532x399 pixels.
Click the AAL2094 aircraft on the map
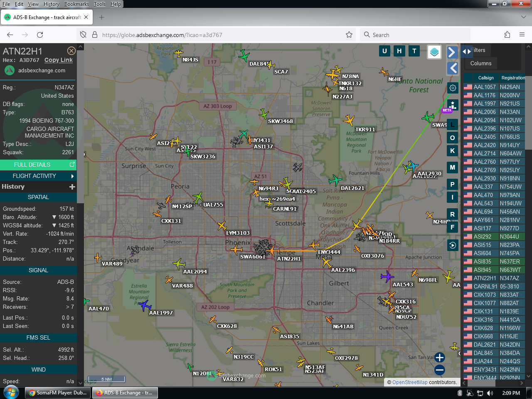(179, 264)
